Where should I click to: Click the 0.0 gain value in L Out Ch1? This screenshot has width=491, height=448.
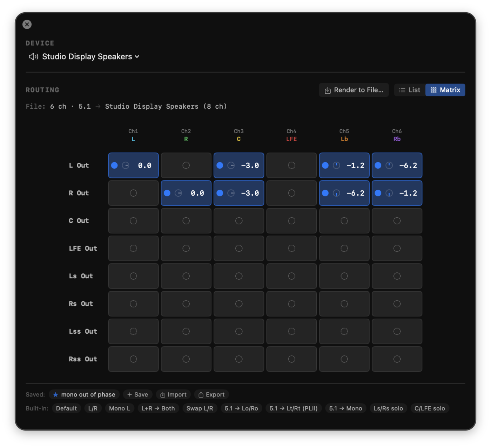tap(144, 165)
